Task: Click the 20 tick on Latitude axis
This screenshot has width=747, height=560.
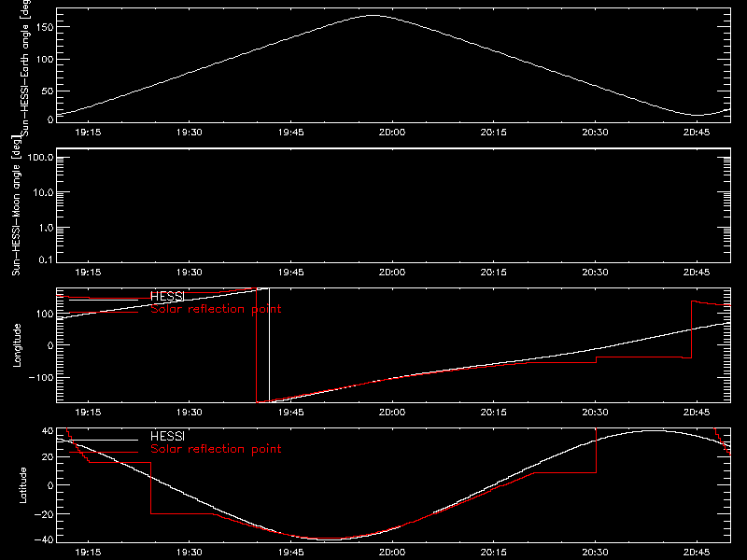Action: [x=48, y=457]
